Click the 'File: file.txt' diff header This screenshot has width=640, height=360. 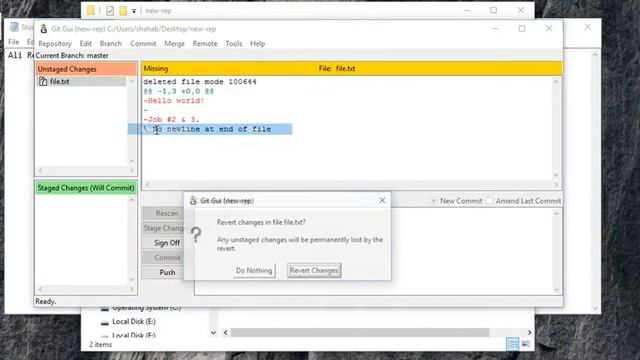[x=337, y=69]
